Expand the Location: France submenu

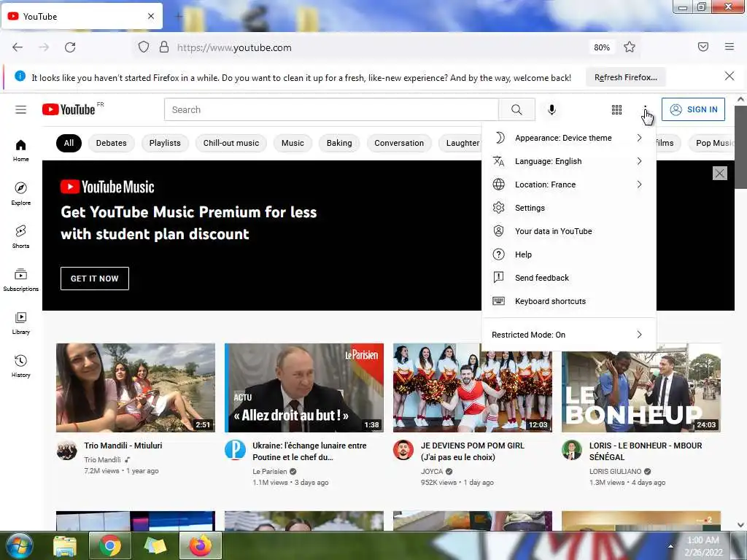(x=569, y=184)
